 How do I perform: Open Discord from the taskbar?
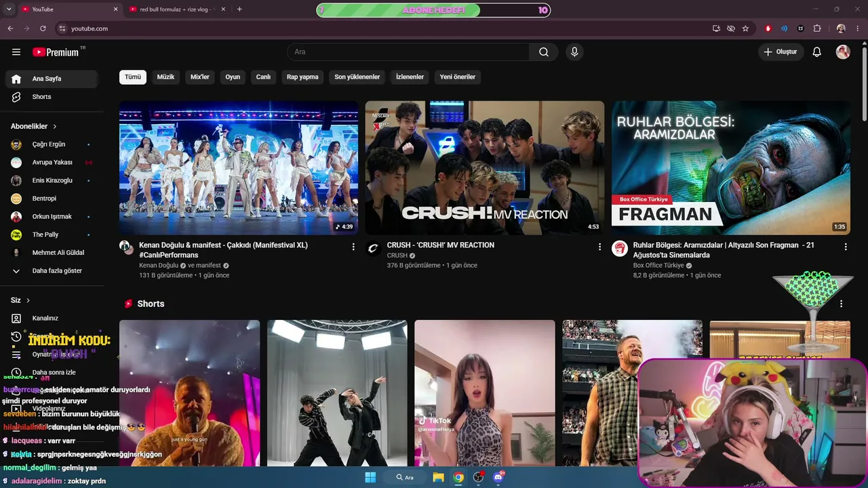499,477
